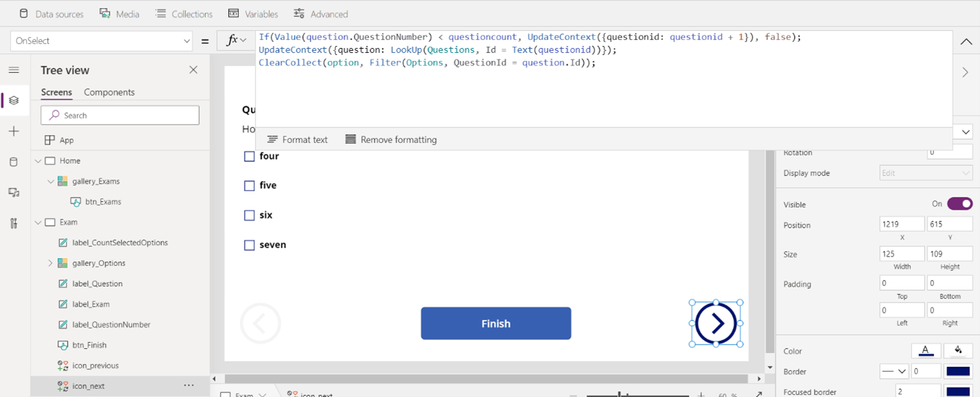980x397 pixels.
Task: Click the Insert plus icon in left rail
Action: pyautogui.click(x=14, y=131)
